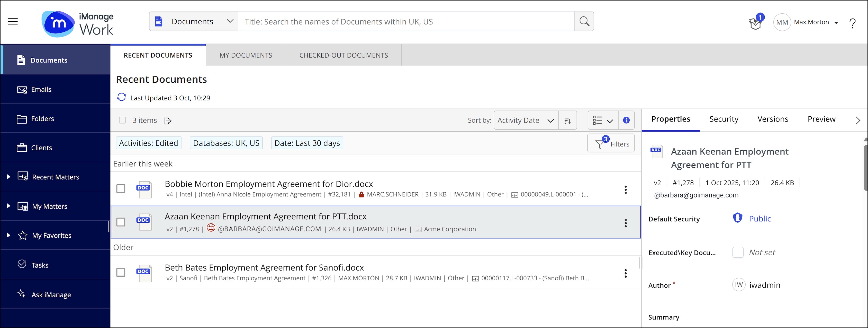Click the blue info panel icon
The image size is (868, 328).
coord(626,120)
